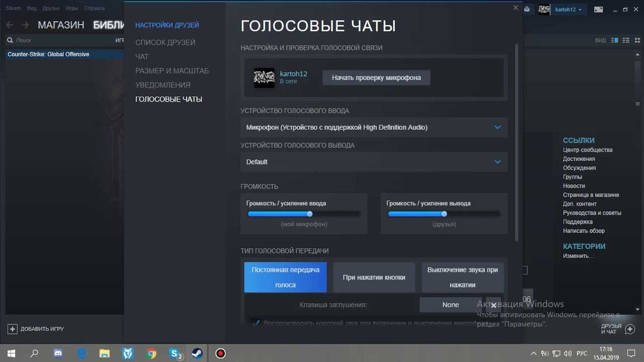Click language indicator РУС

582,353
